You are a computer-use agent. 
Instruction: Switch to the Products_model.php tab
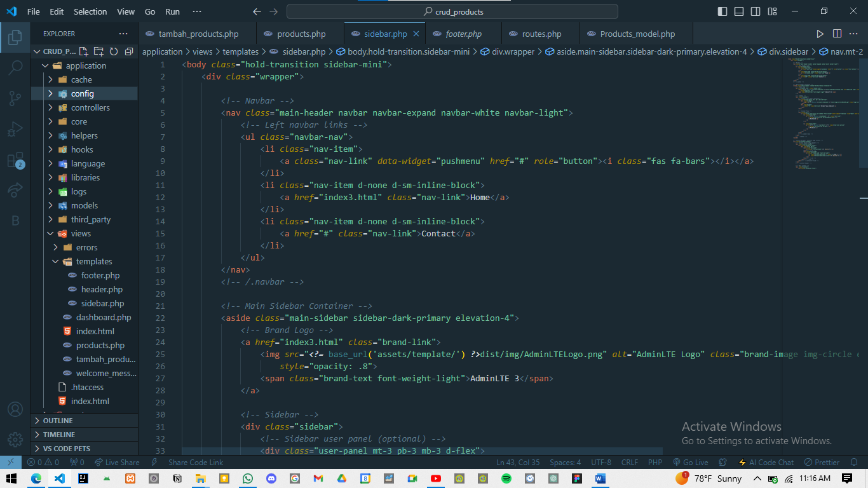click(x=637, y=34)
